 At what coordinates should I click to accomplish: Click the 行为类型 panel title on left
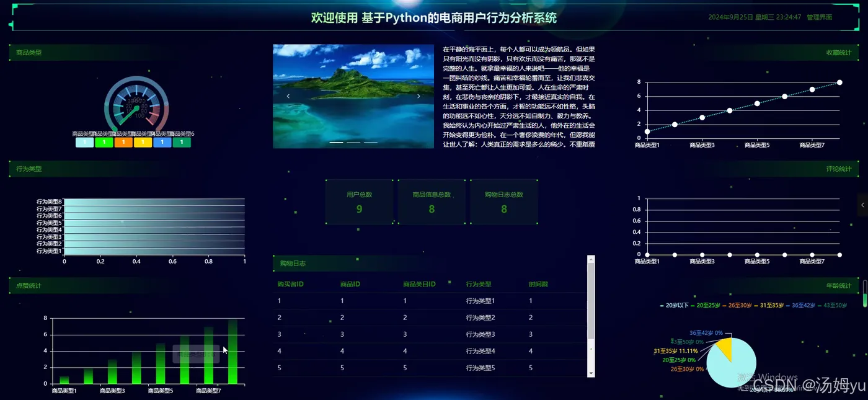pyautogui.click(x=29, y=169)
